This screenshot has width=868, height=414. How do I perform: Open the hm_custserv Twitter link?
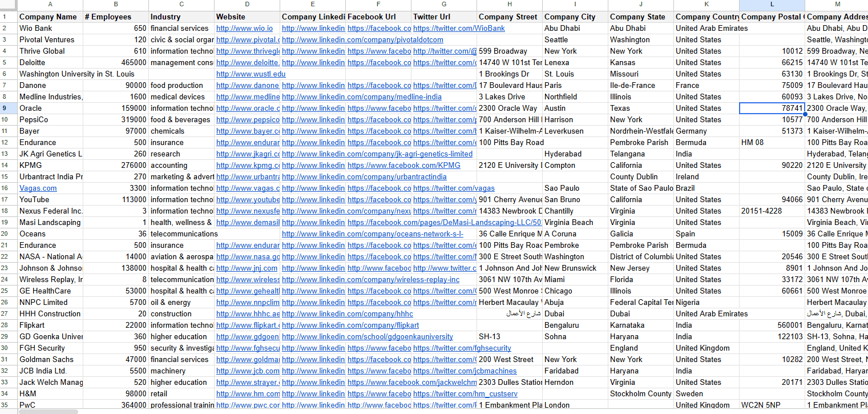pos(465,393)
